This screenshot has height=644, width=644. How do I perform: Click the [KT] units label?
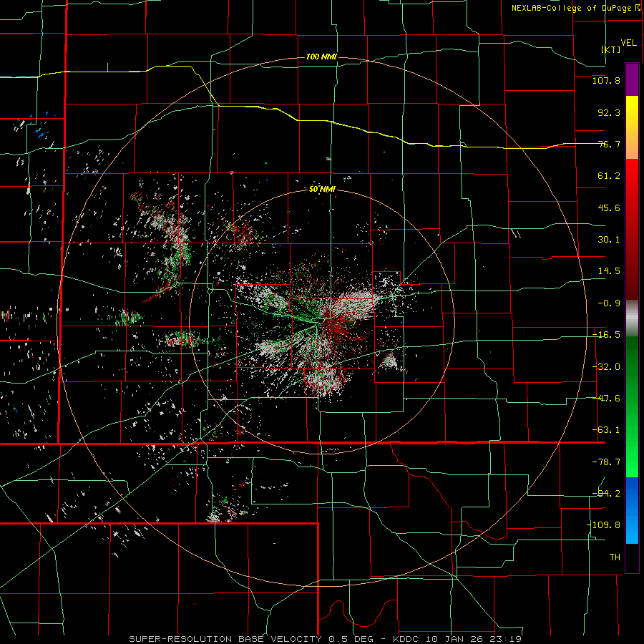611,49
